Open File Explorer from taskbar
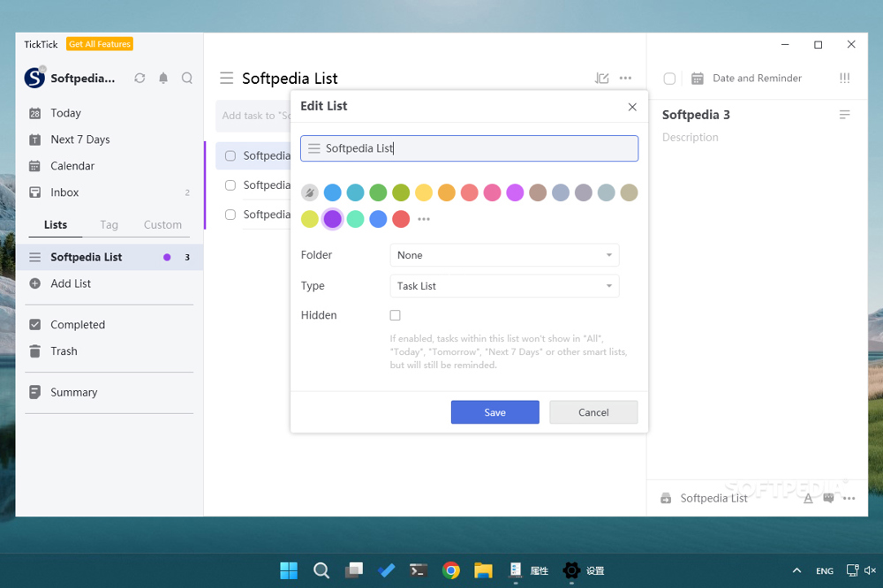This screenshot has height=588, width=883. pos(483,570)
